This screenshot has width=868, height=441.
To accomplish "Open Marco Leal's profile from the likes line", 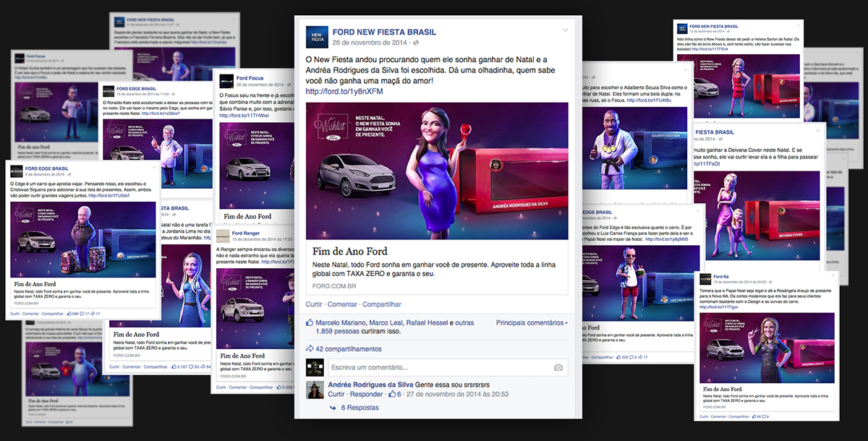I will coord(387,322).
